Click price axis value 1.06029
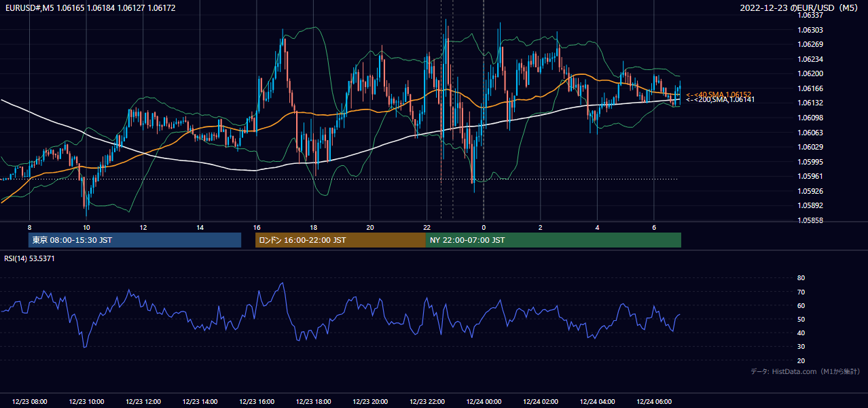 click(810, 147)
